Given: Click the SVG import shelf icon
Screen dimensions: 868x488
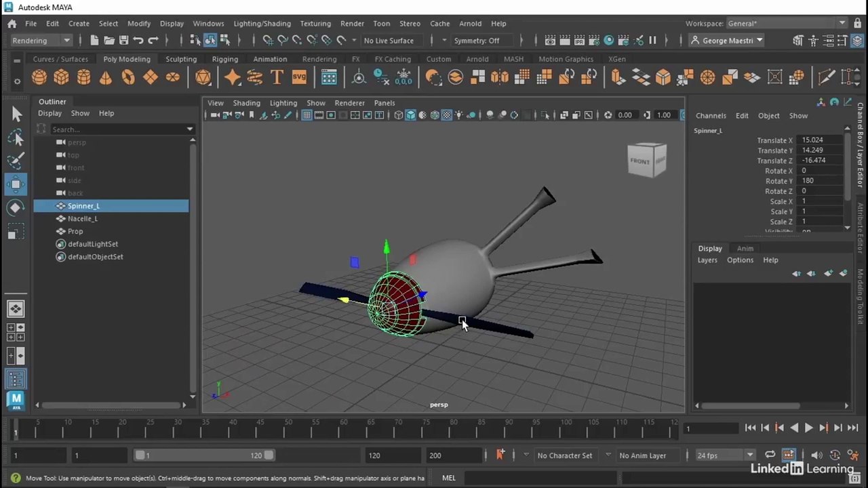Looking at the screenshot, I should [x=299, y=77].
